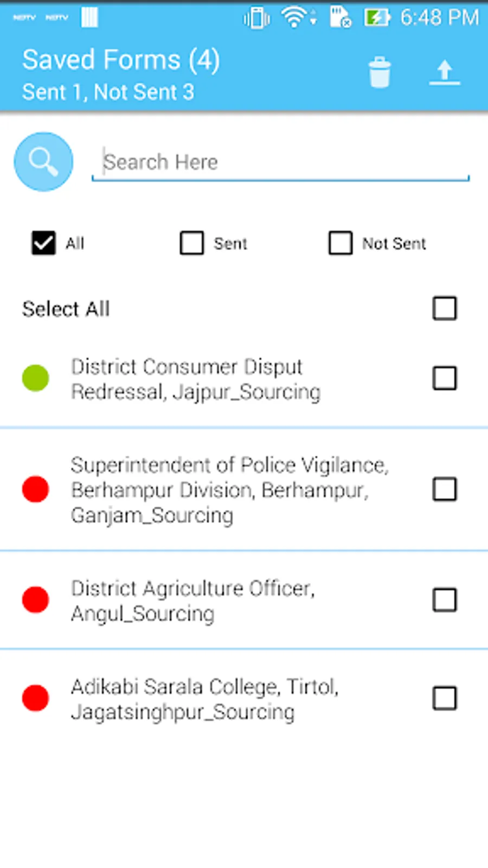Check the Select All checkbox
Screen dimensions: 488x868
click(x=445, y=308)
